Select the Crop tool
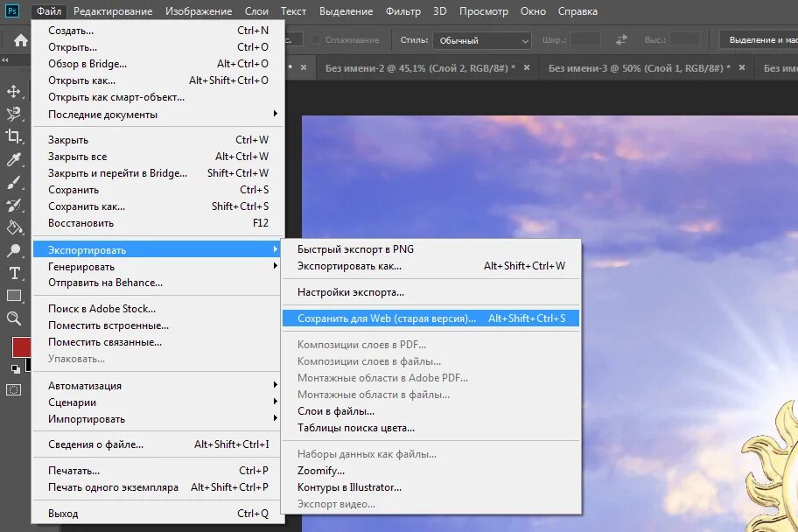The height and width of the screenshot is (532, 798). pos(14,136)
